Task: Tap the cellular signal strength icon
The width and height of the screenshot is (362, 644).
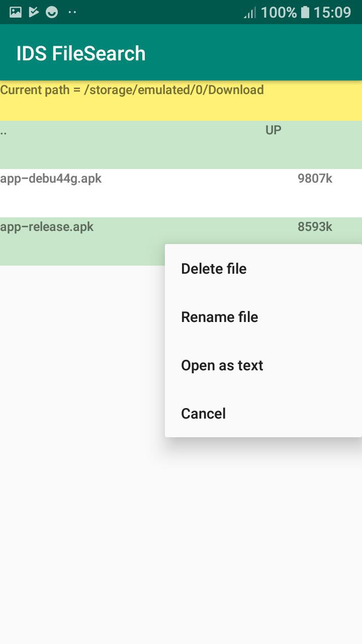Action: [x=250, y=12]
